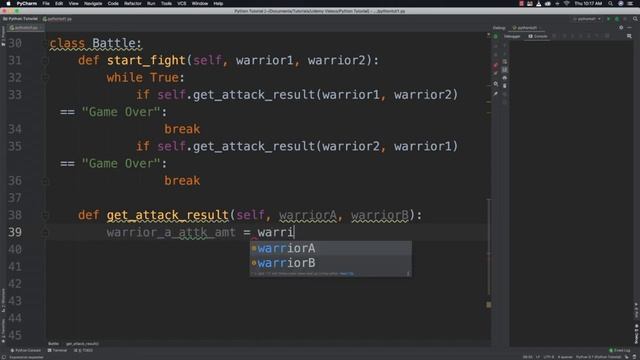Click the trash clear-all icon in the console sidebar
Screen dimensions: 640x360
click(x=504, y=86)
